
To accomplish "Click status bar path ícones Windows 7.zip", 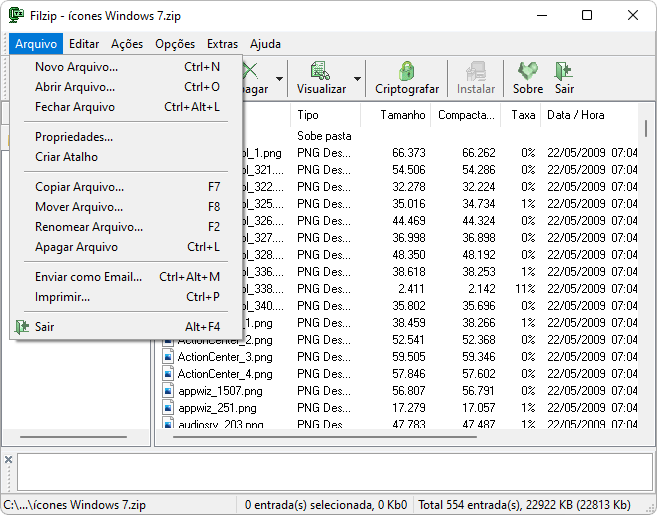I will click(x=74, y=505).
